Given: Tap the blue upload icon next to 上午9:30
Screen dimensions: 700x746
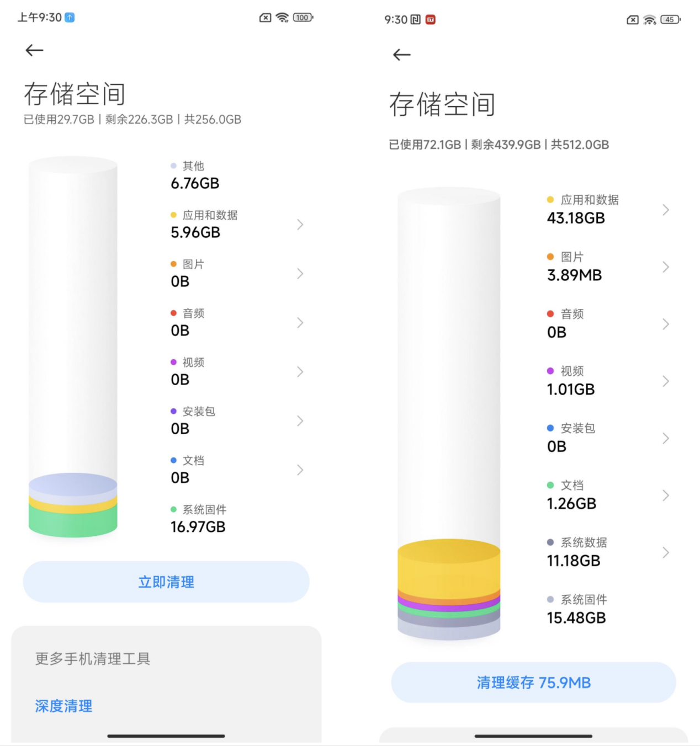Looking at the screenshot, I should coord(70,18).
